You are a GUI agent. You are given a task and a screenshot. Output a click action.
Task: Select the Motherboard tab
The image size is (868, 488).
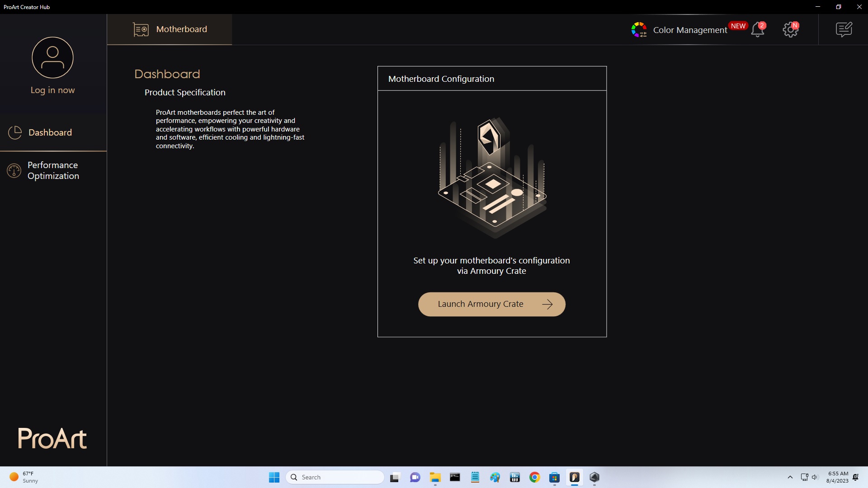[x=181, y=29]
